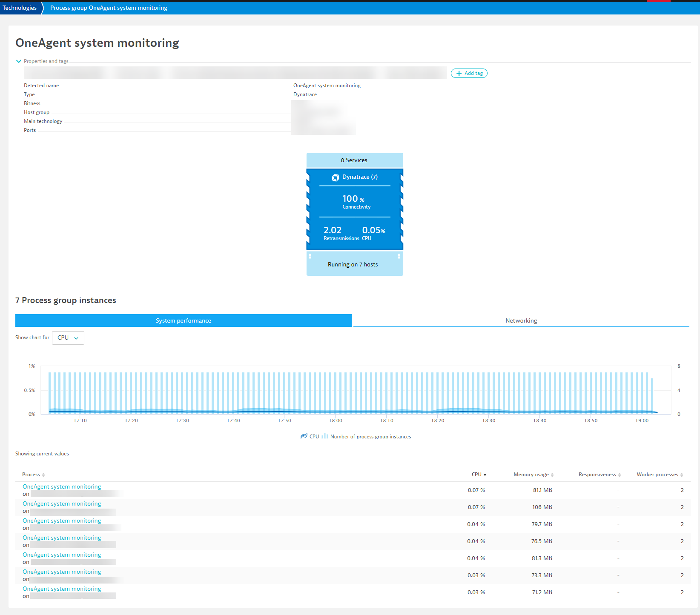Open first OneAgent system monitoring process link
The height and width of the screenshot is (615, 700).
[x=62, y=486]
